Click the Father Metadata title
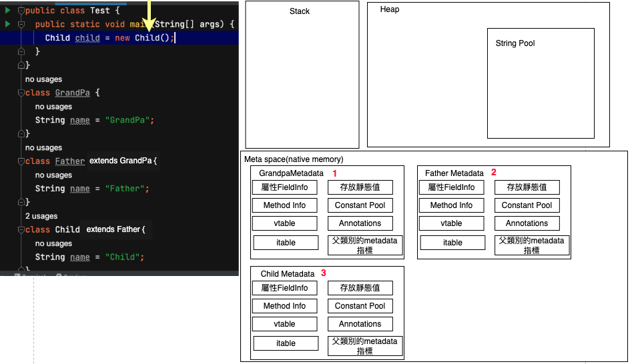630x364 pixels. click(x=454, y=173)
